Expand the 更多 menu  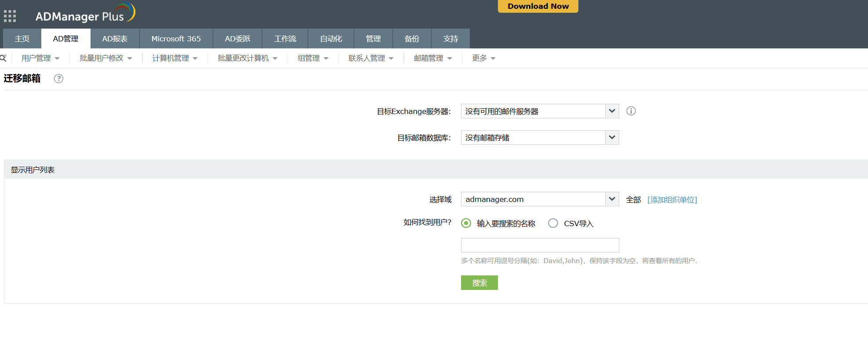[483, 58]
